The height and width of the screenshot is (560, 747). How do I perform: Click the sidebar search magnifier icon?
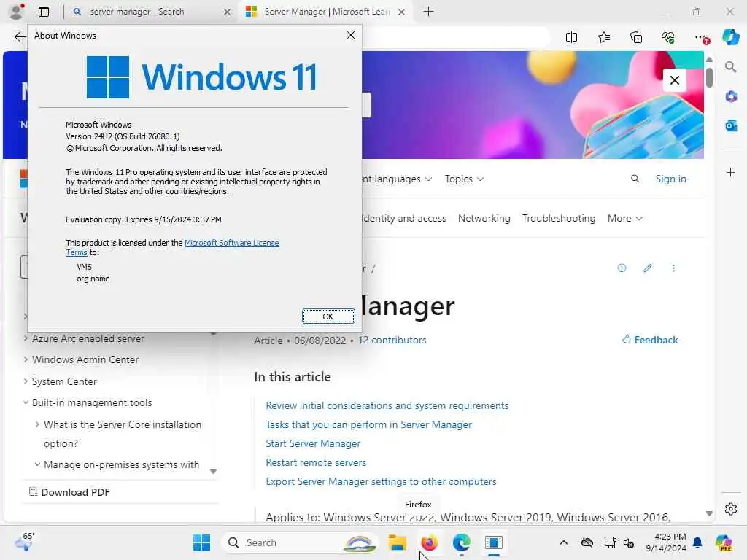pos(730,66)
